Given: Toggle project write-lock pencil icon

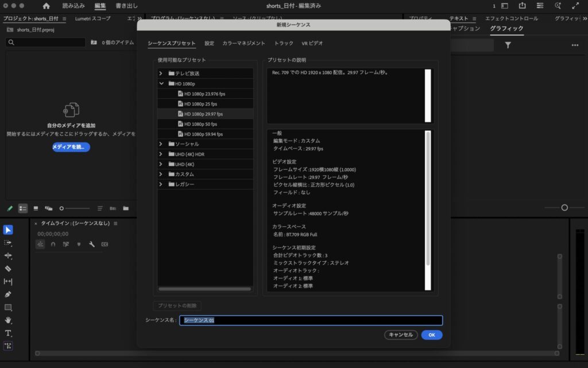Looking at the screenshot, I should [10, 208].
